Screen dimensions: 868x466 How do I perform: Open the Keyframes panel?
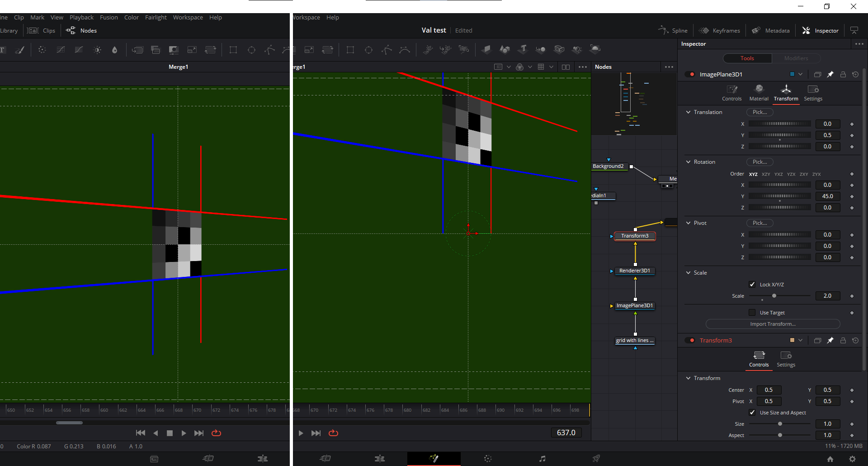coord(720,30)
